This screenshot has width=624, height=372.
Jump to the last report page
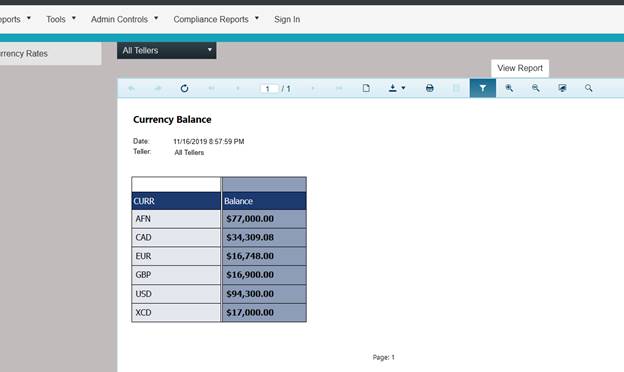(x=339, y=88)
